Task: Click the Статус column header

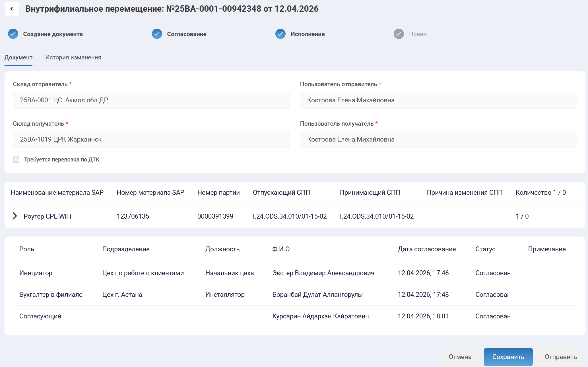Action: pos(485,249)
